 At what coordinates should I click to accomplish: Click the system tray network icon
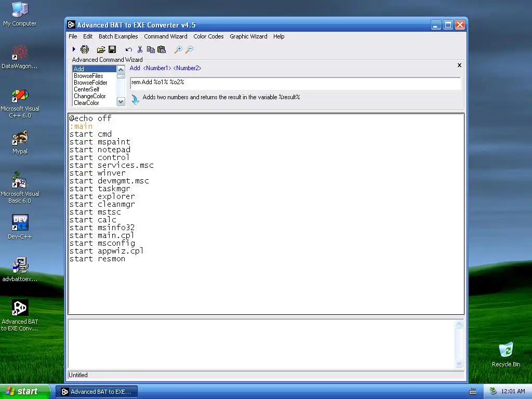point(493,392)
